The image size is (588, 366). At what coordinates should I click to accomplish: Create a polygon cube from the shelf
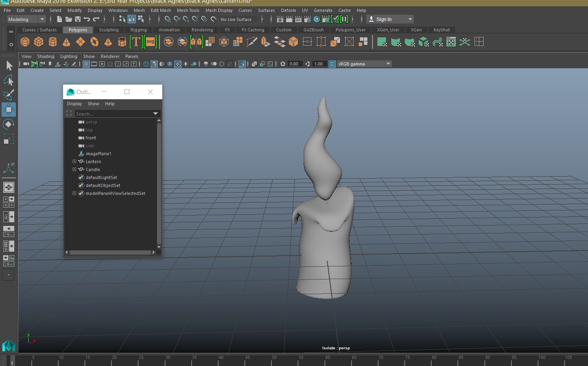tap(38, 42)
